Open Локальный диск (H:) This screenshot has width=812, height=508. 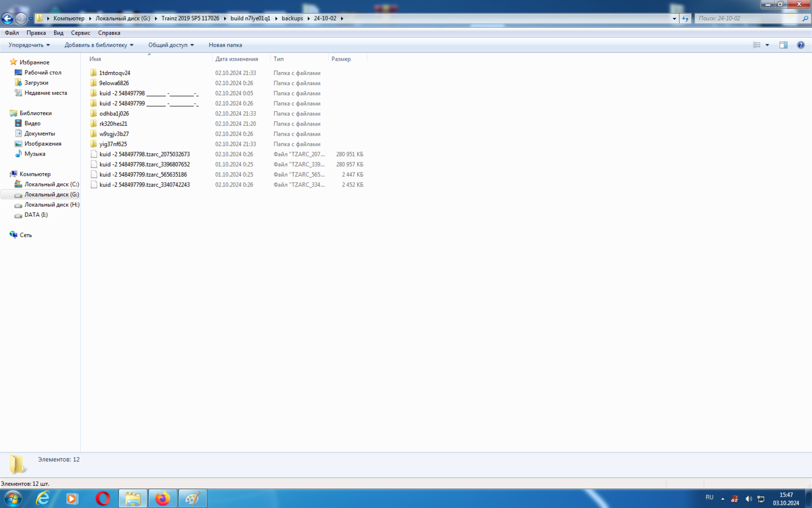(x=51, y=205)
